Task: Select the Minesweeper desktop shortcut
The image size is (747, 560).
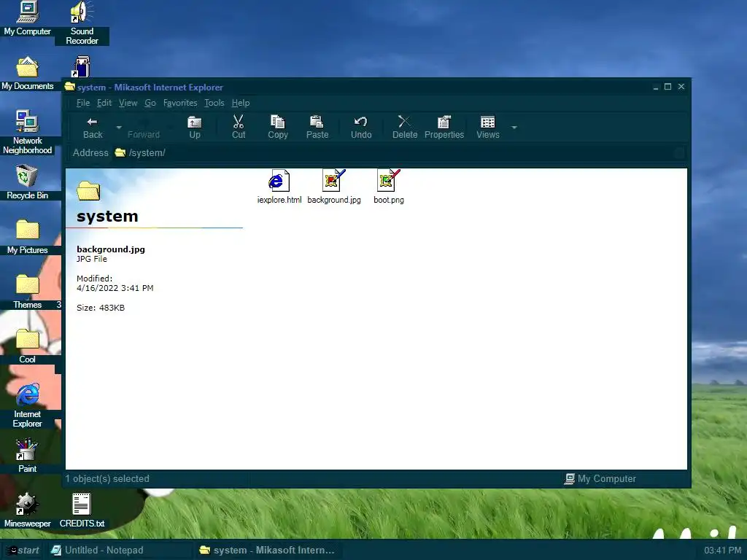Action: pyautogui.click(x=27, y=510)
